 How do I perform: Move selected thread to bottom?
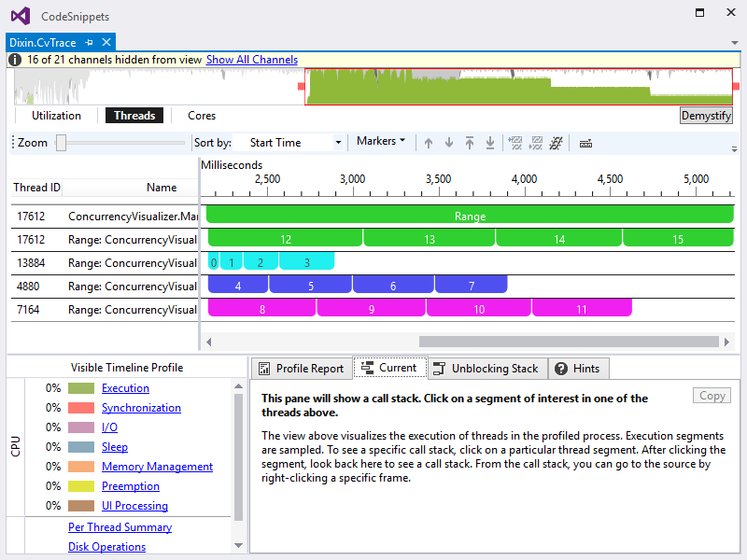(489, 143)
